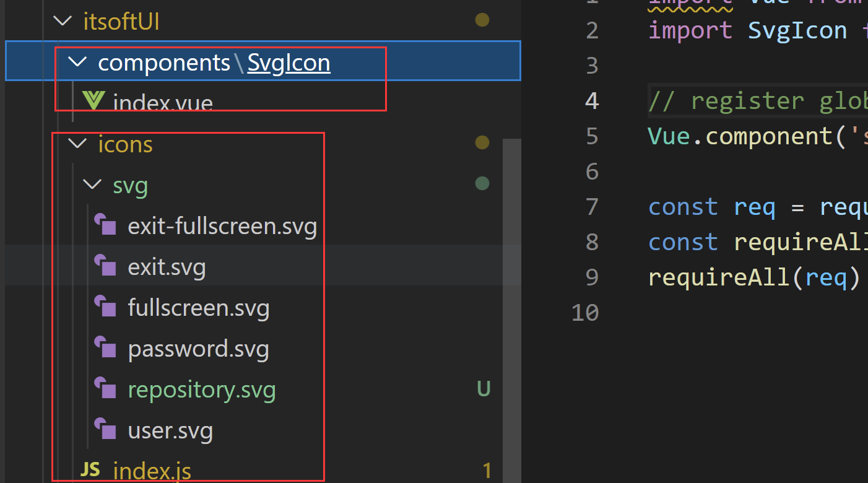Collapse the itsoftUI folder chevron
The width and height of the screenshot is (868, 483).
pyautogui.click(x=63, y=21)
